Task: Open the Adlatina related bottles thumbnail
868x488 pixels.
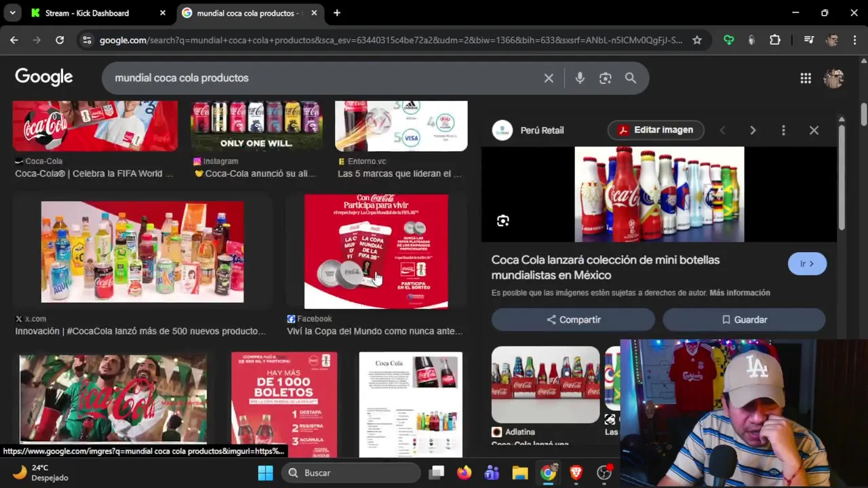Action: pyautogui.click(x=546, y=384)
